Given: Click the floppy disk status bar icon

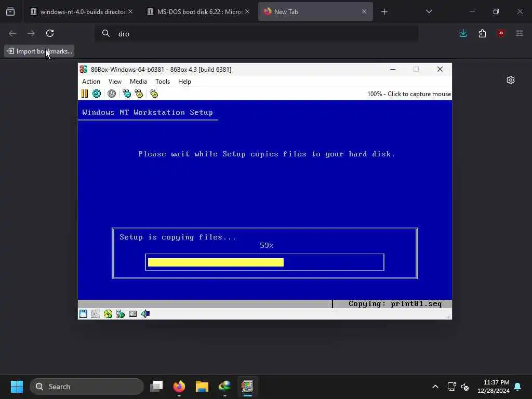Looking at the screenshot, I should coord(83,314).
